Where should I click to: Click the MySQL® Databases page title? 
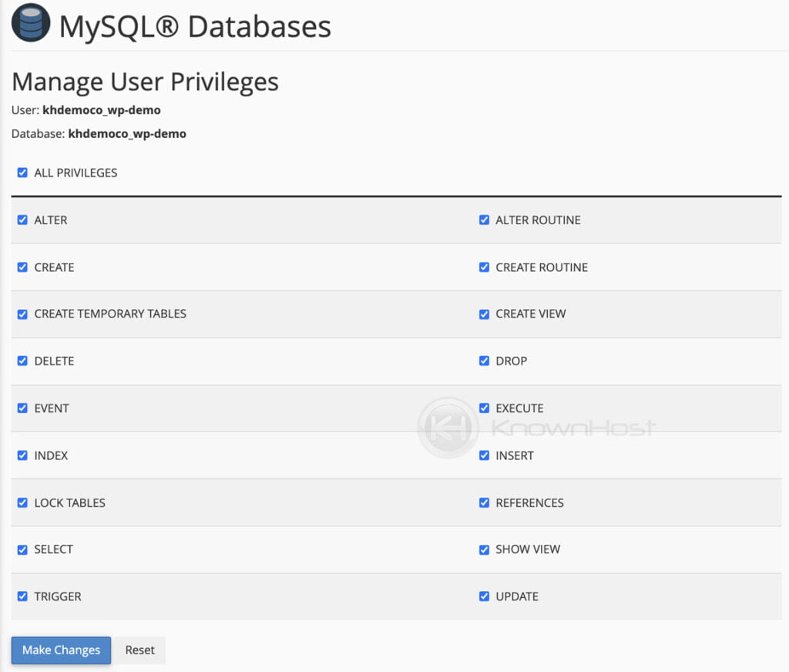[195, 26]
